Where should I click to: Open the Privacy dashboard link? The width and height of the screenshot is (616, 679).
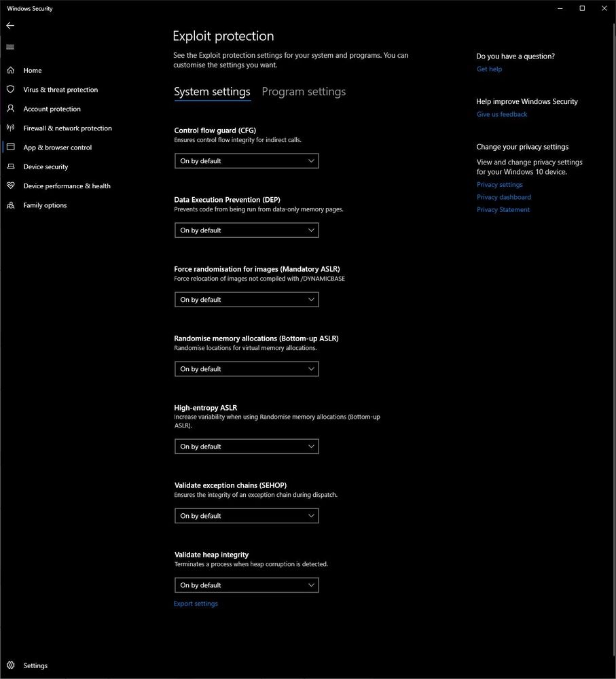tap(503, 197)
